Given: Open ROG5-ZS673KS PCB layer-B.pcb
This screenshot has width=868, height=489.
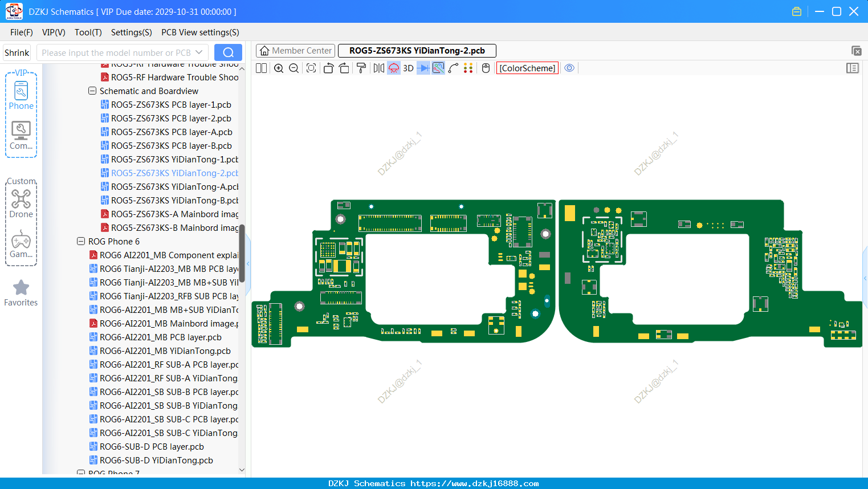Looking at the screenshot, I should pos(172,146).
